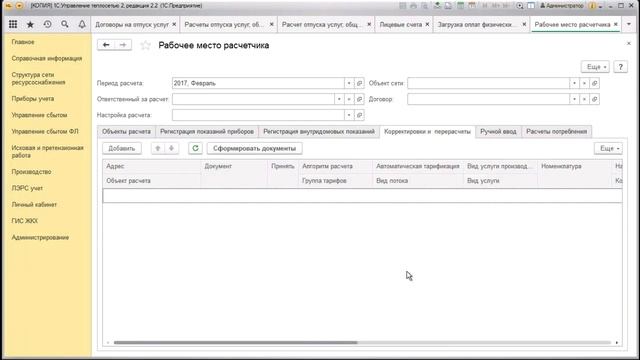Clear the Ответственный за расчет field
This screenshot has width=640, height=360.
[x=349, y=99]
